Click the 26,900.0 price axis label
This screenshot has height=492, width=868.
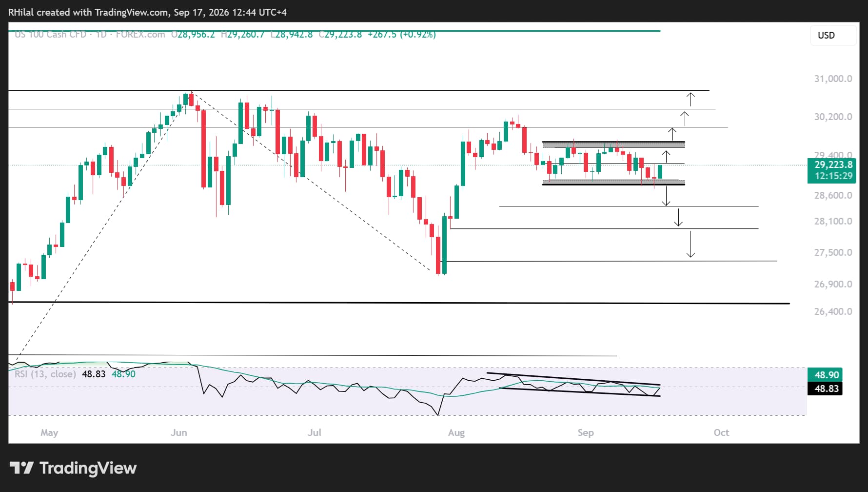(x=833, y=284)
